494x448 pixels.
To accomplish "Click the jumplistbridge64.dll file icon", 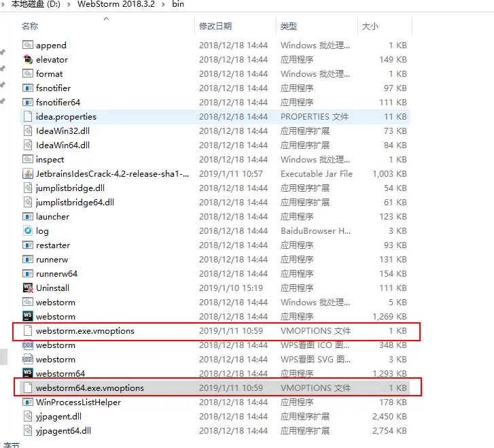I will [28, 202].
